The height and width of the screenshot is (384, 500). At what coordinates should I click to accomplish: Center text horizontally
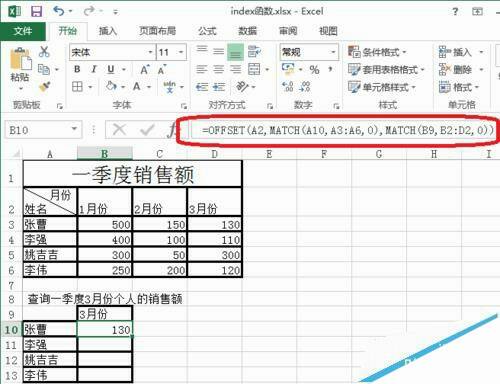click(218, 69)
